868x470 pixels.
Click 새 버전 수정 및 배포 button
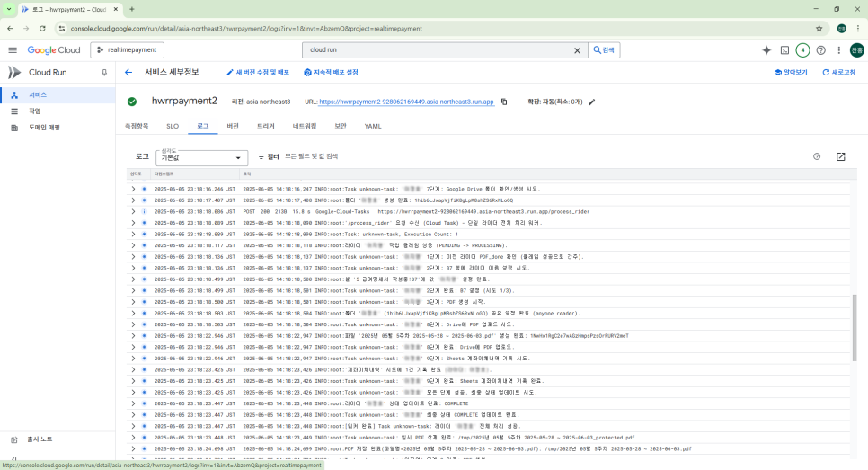tap(258, 73)
